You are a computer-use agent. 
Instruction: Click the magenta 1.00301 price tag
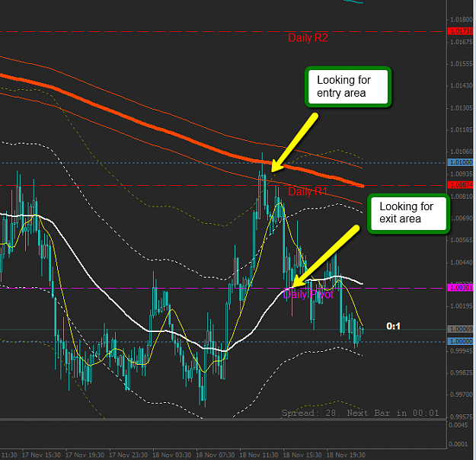(461, 288)
